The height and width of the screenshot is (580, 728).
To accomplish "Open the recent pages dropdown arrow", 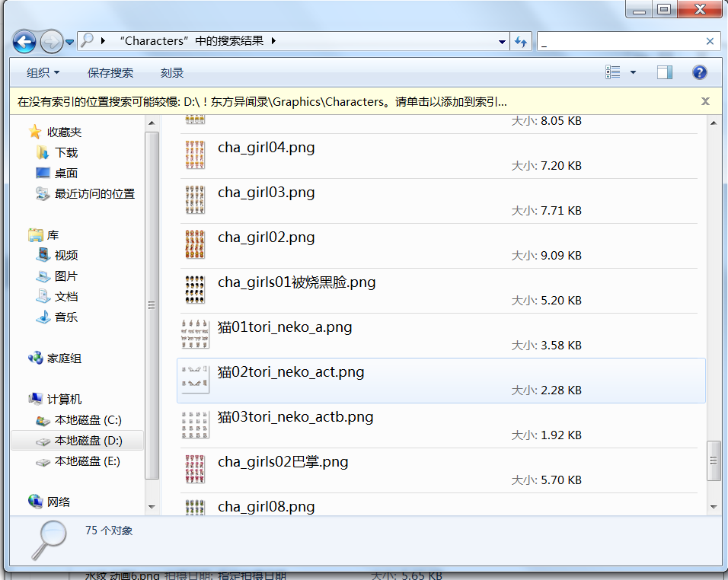I will tap(69, 42).
